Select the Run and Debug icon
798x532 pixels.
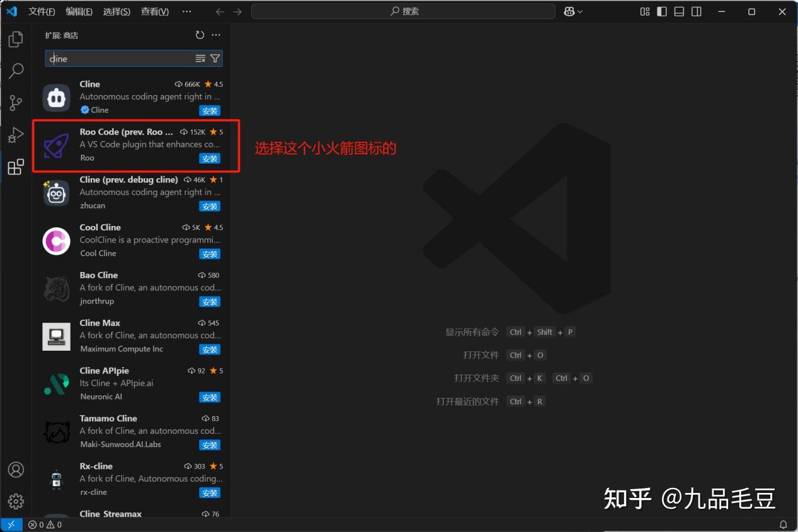pyautogui.click(x=16, y=135)
